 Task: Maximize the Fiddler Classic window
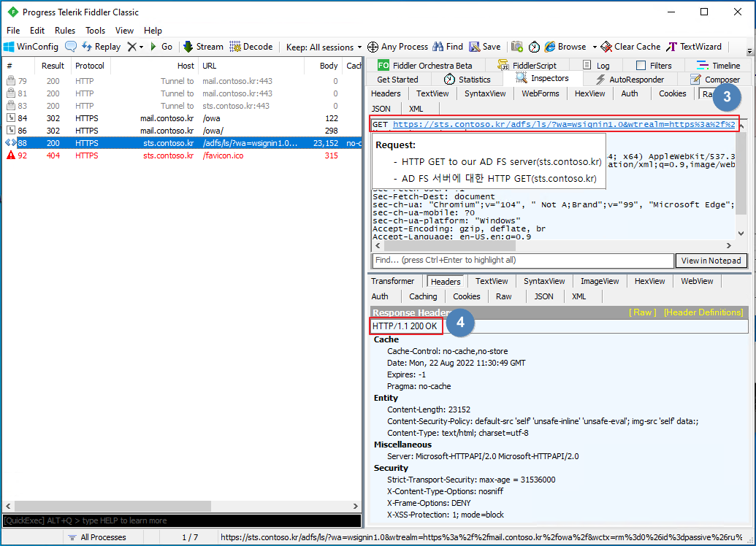click(x=704, y=12)
